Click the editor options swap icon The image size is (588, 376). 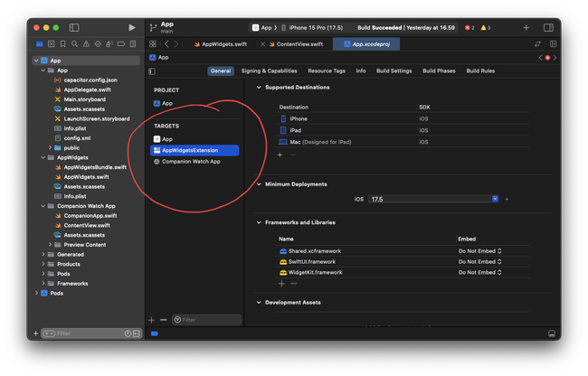(x=537, y=44)
